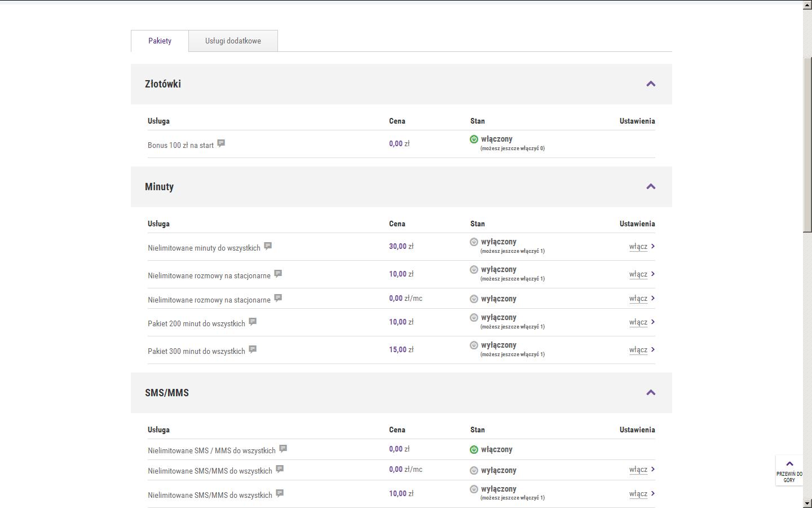Viewport: 812px width, 508px height.
Task: Click the scrollbar down arrow
Action: pyautogui.click(x=807, y=503)
